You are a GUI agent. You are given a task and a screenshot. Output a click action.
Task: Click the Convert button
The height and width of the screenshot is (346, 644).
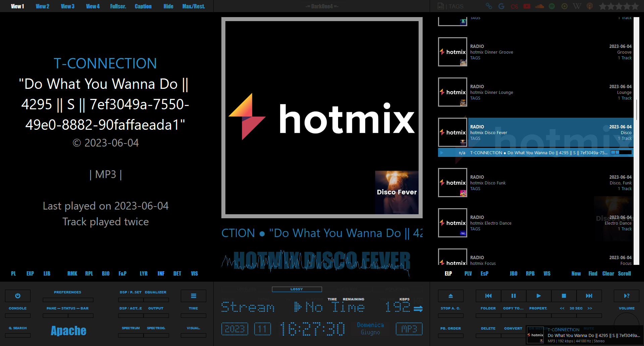coord(513,328)
